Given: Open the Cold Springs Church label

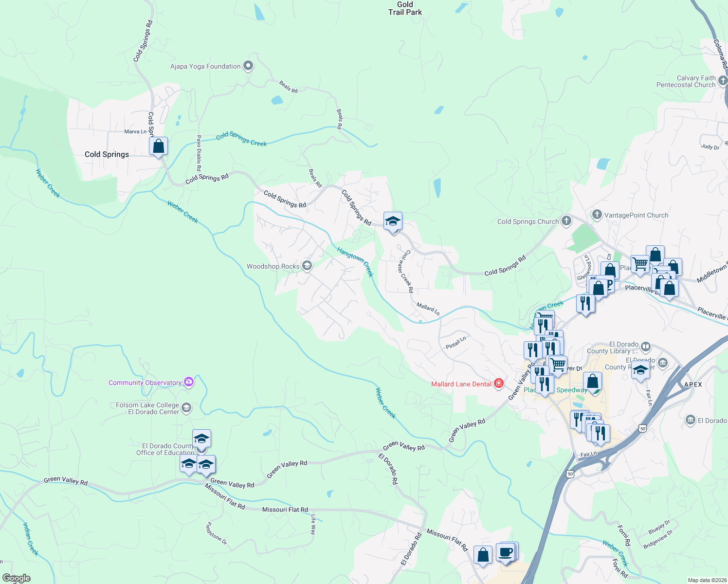Looking at the screenshot, I should tap(528, 221).
